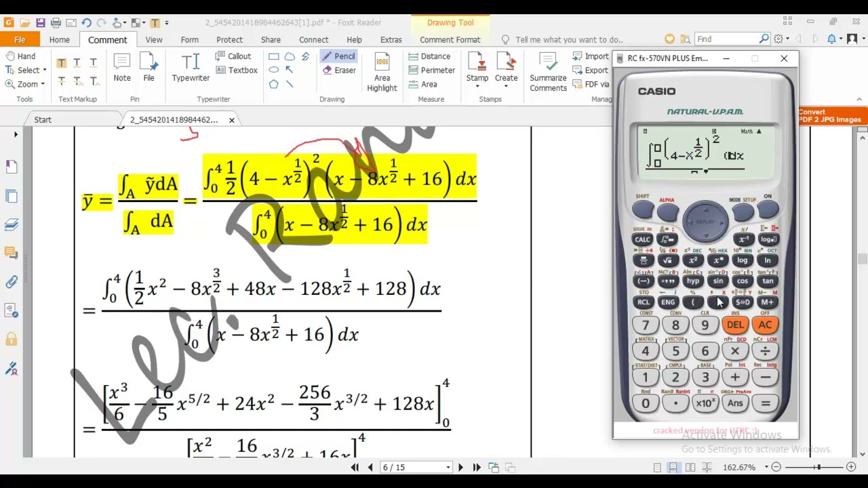Choose the Cloud drawing shape
The height and width of the screenshot is (488, 868).
290,56
